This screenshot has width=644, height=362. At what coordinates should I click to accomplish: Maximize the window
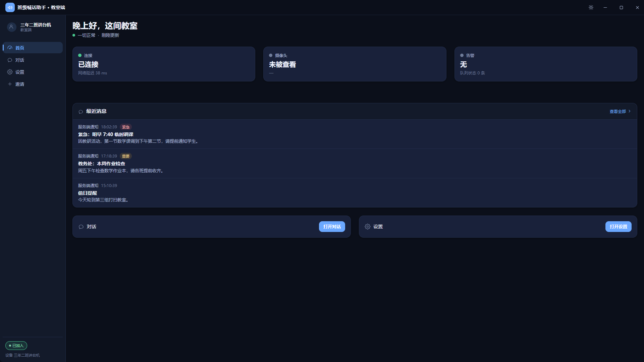(621, 7)
